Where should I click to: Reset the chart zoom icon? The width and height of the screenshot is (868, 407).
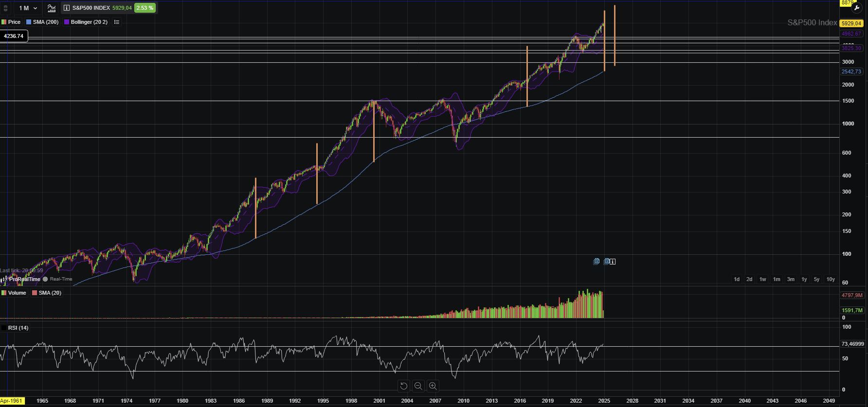pos(404,386)
